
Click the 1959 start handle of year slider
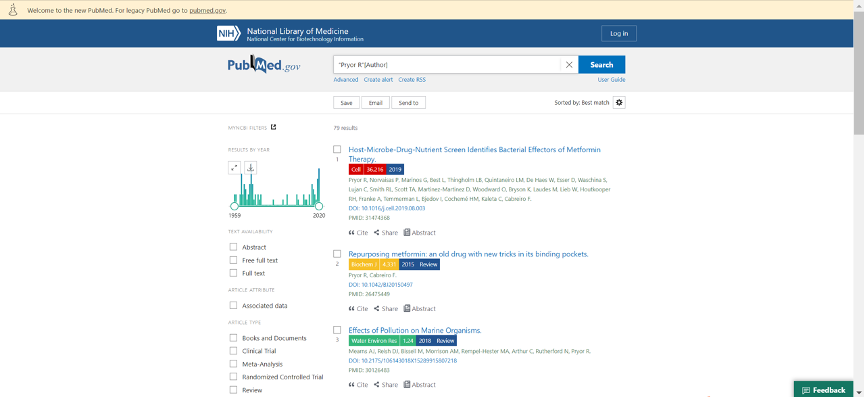(x=234, y=206)
